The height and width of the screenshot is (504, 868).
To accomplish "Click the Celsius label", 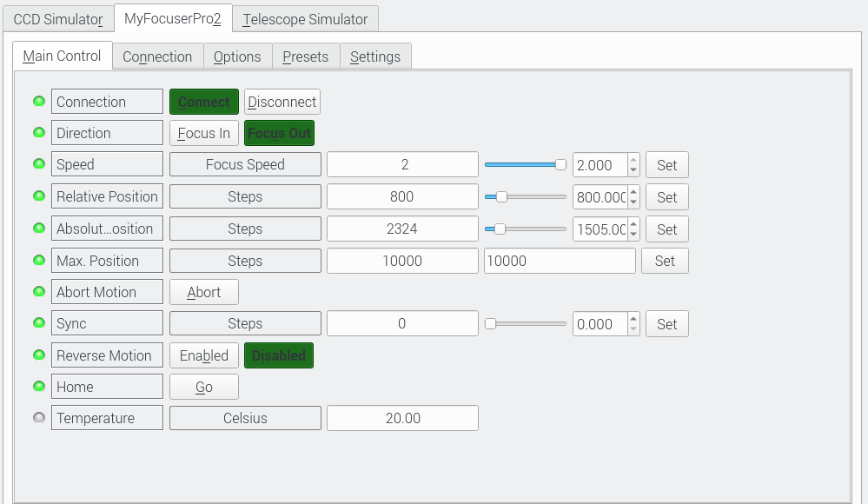I will (245, 418).
